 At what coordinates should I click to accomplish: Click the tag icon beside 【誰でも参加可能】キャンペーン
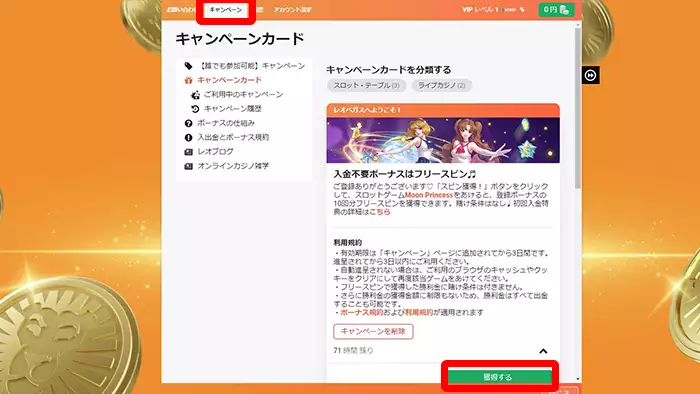(x=188, y=66)
